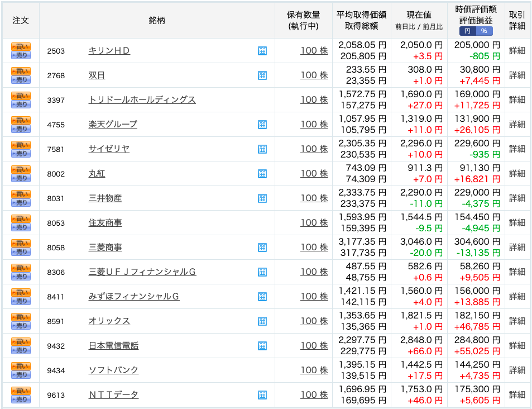Open calendar icon for 日本電信電話

coord(262,346)
